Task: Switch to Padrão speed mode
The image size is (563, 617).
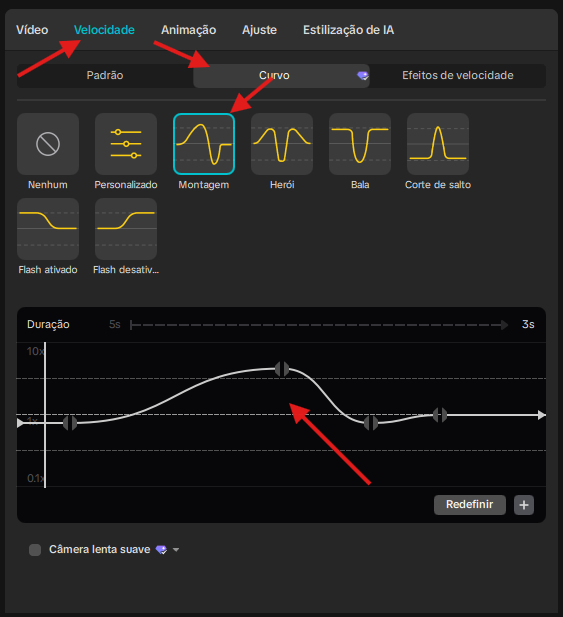Action: click(x=105, y=76)
